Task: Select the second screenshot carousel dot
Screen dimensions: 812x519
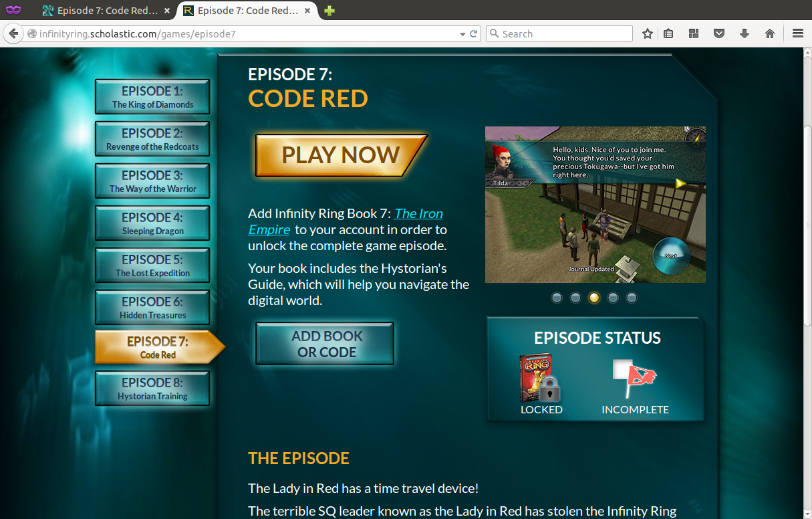Action: pos(575,298)
